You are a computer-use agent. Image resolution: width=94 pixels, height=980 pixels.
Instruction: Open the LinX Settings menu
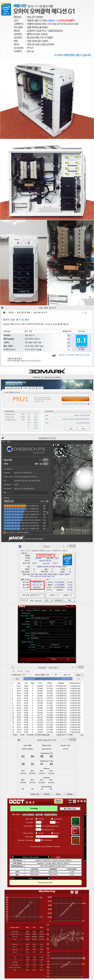[20, 671]
